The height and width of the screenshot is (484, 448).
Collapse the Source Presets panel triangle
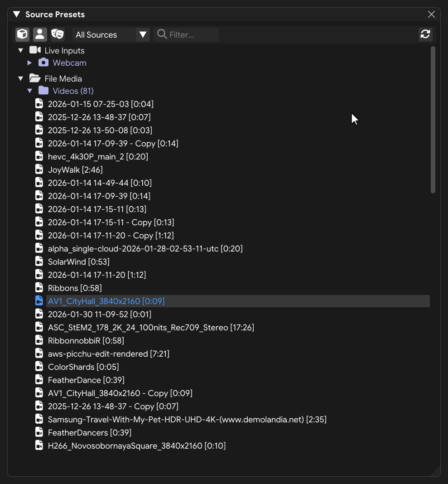click(x=17, y=14)
